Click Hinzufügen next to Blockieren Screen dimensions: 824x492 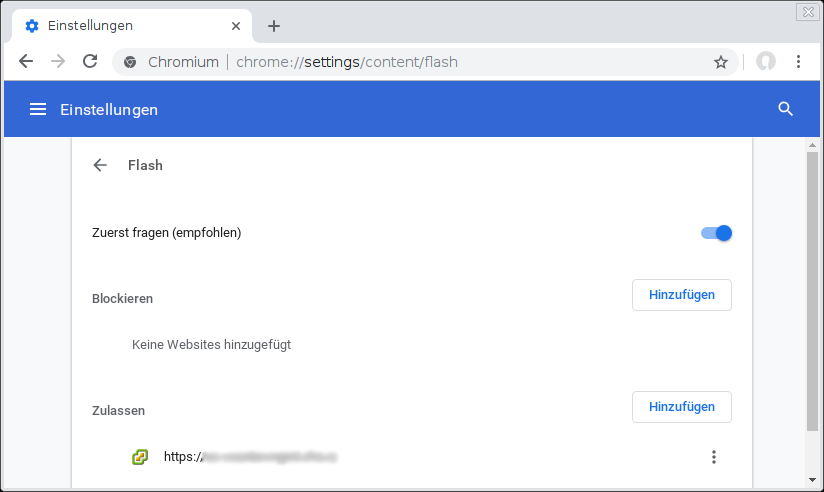pyautogui.click(x=682, y=295)
